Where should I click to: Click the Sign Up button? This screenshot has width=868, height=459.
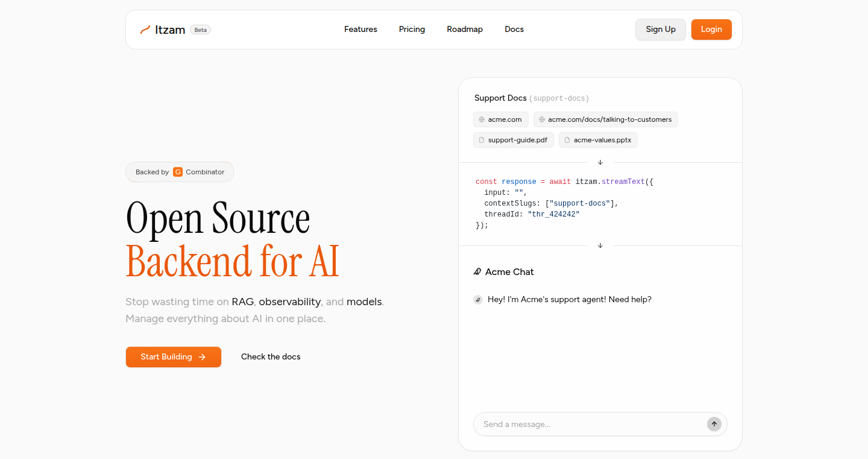tap(661, 30)
